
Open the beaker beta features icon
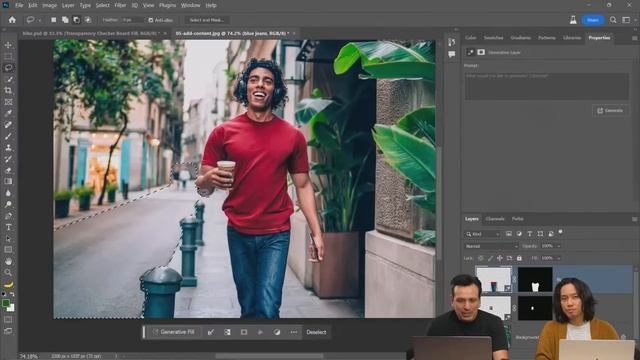[x=573, y=20]
